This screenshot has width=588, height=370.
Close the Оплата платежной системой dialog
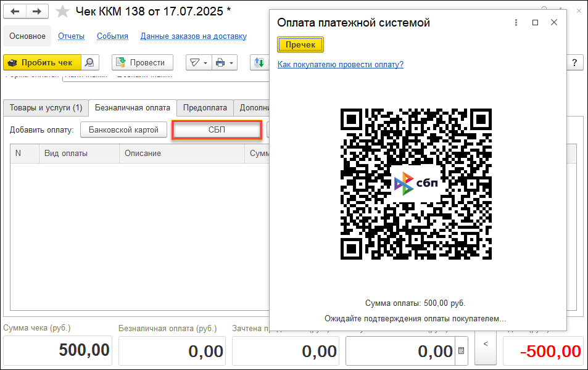554,22
